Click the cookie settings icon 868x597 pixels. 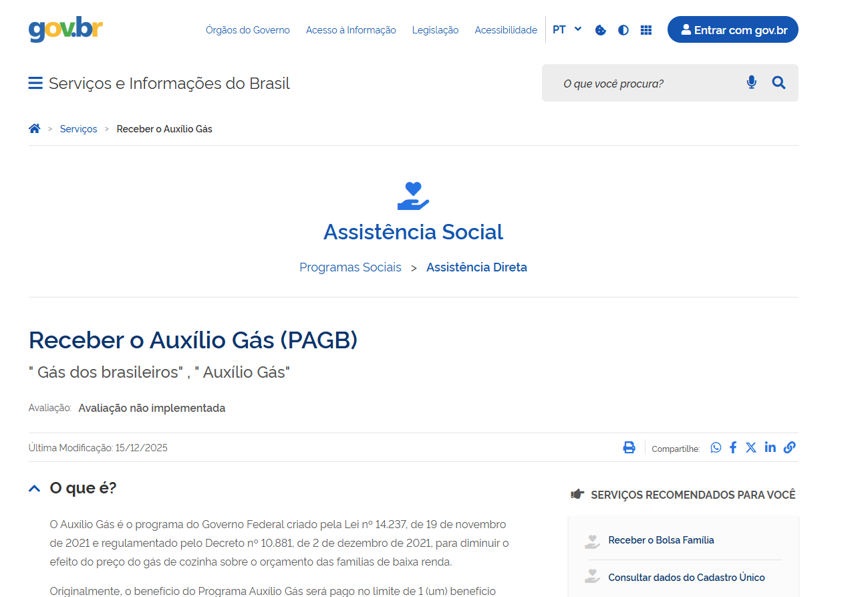(x=600, y=30)
